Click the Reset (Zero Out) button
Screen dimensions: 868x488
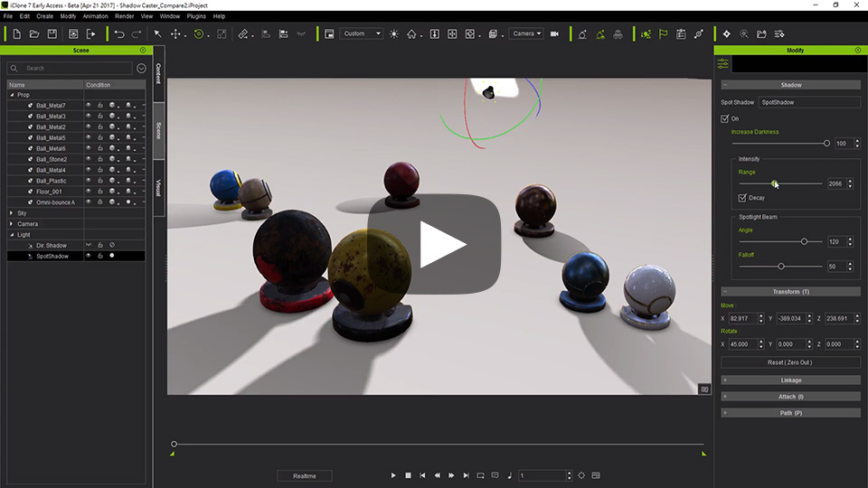(790, 362)
